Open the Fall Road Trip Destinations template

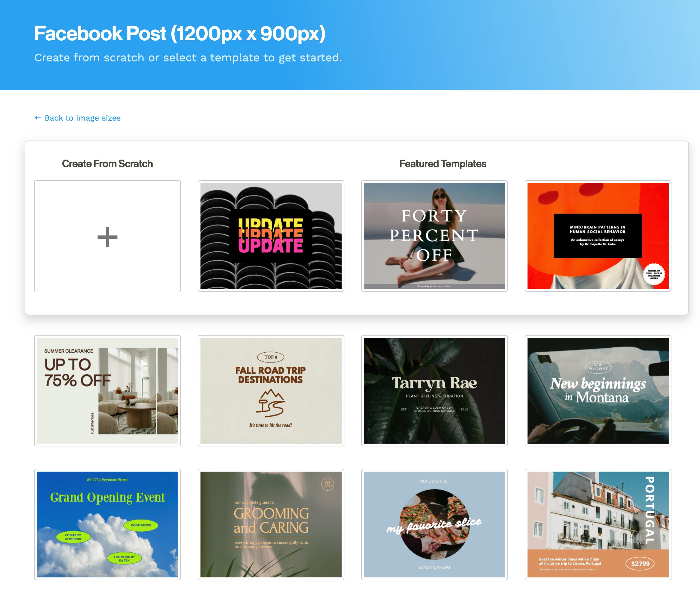coord(271,390)
